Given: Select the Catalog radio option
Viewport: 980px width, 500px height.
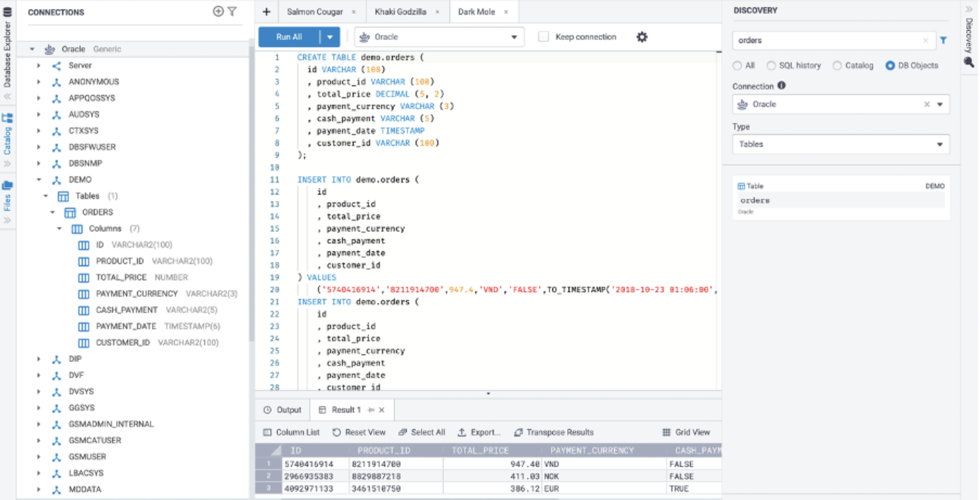Looking at the screenshot, I should point(837,66).
